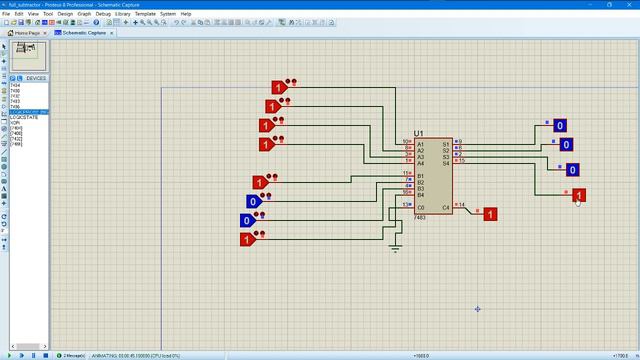Click the device list scroll-right arrow

pos(45,346)
